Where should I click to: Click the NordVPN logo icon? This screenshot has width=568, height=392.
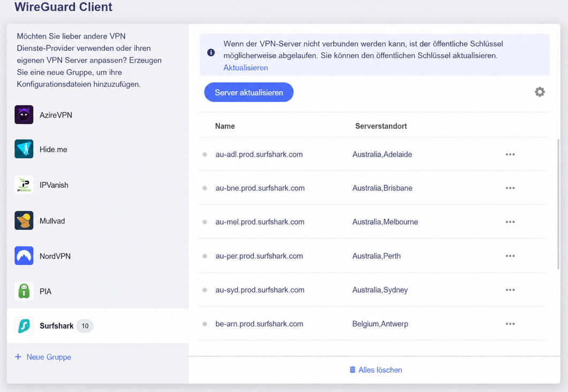pyautogui.click(x=24, y=256)
